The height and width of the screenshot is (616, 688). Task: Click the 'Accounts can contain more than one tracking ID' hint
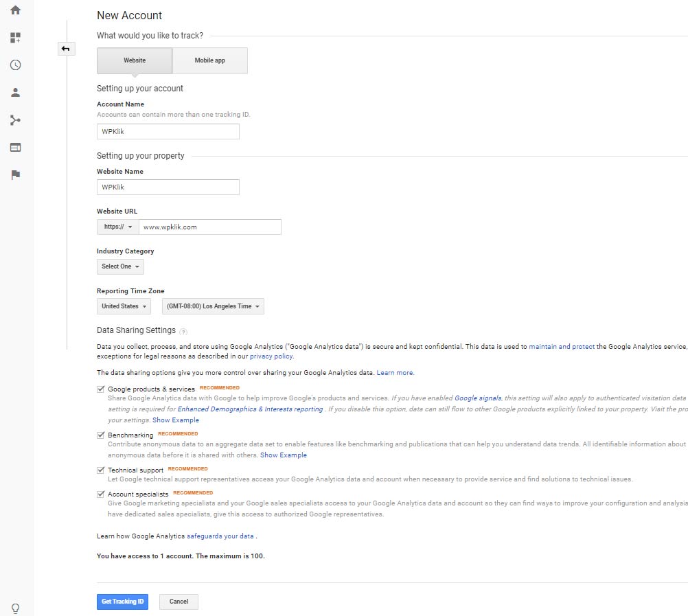coord(173,115)
